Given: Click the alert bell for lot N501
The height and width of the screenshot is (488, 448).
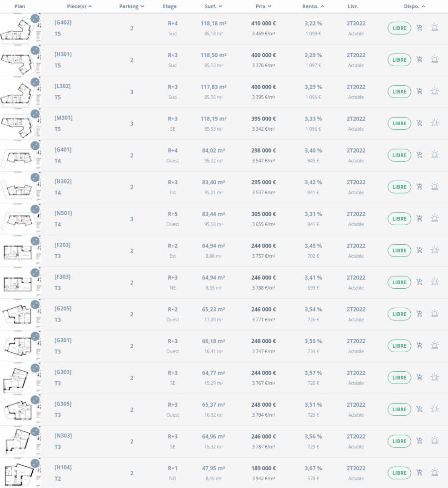Looking at the screenshot, I should coord(434,218).
